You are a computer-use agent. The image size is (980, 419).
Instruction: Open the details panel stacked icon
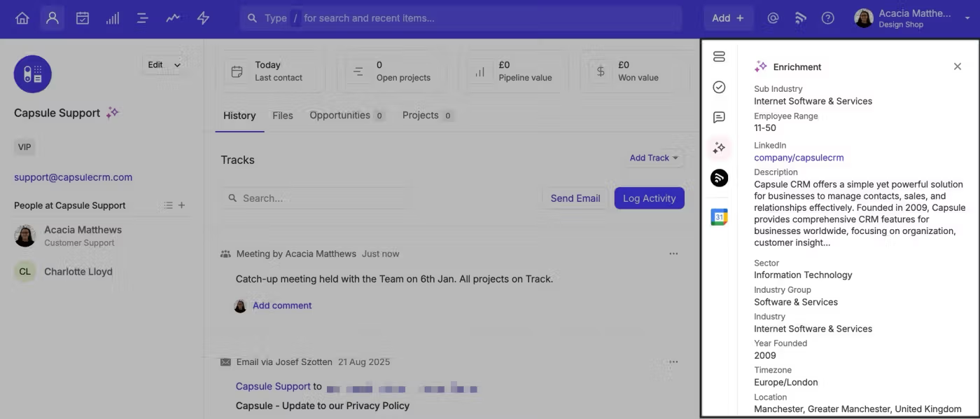tap(719, 57)
